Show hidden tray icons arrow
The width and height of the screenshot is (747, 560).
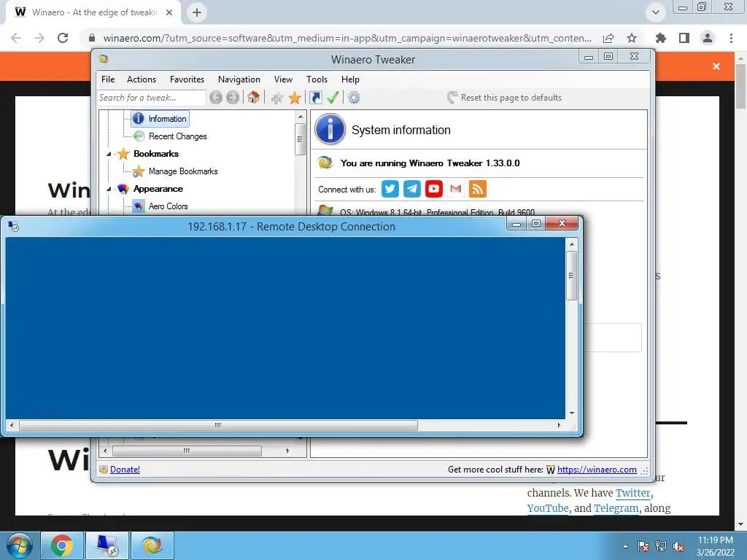pos(625,546)
